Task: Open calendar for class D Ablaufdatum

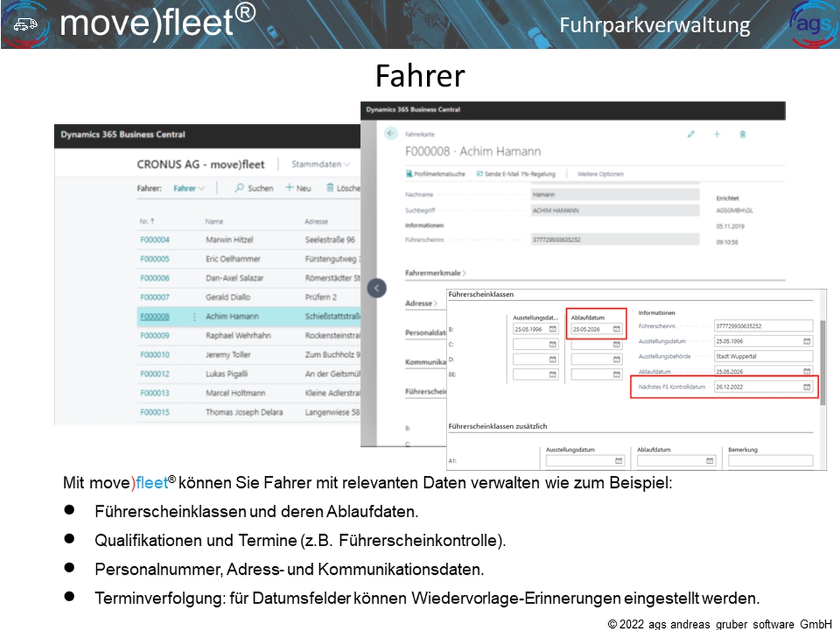Action: (x=617, y=359)
